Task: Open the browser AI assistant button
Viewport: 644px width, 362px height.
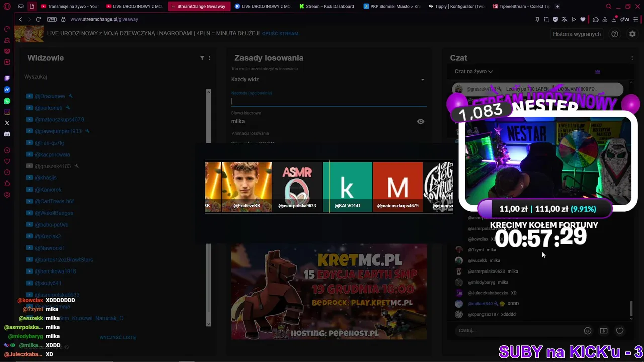Action: click(x=625, y=19)
